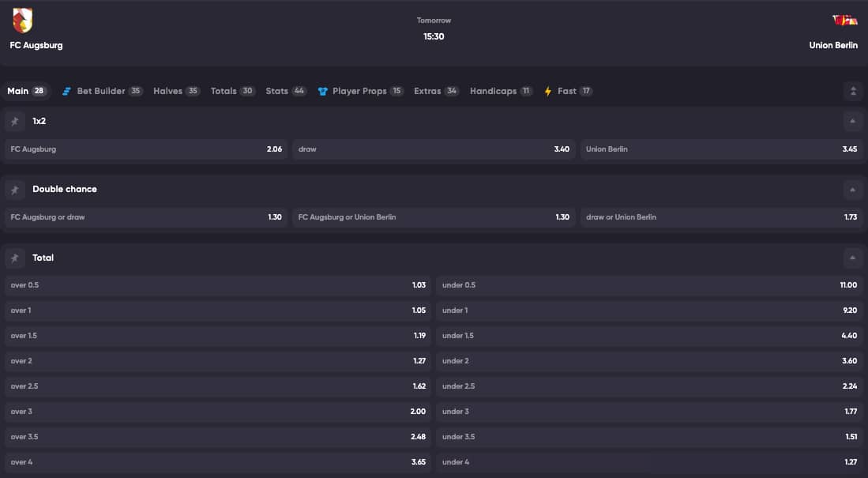
Task: Collapse all markets with the double-arrow button
Action: coord(853,92)
